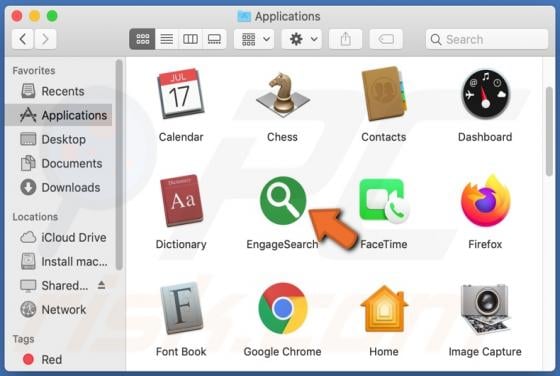This screenshot has width=560, height=376.
Task: Click the Firefox name label
Action: [485, 244]
